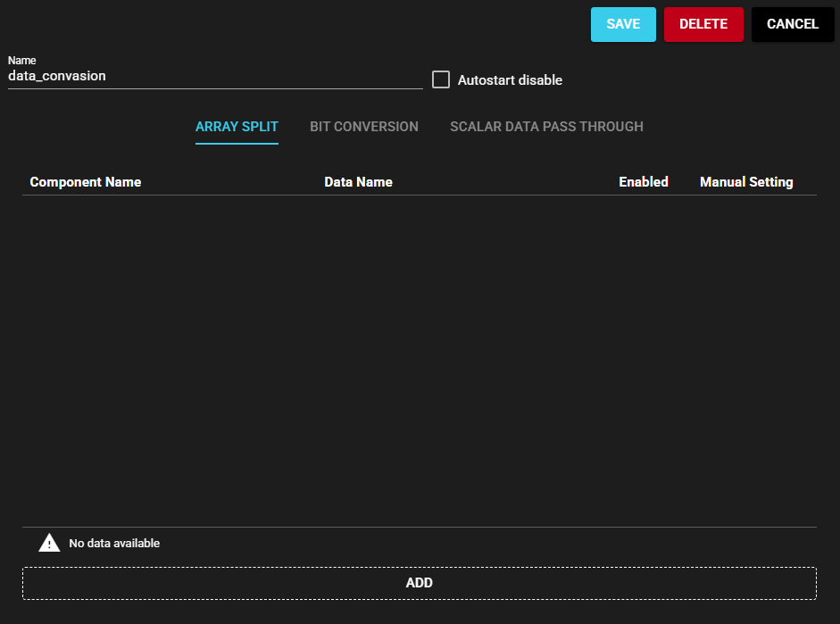Add a new row with ADD

[x=420, y=583]
